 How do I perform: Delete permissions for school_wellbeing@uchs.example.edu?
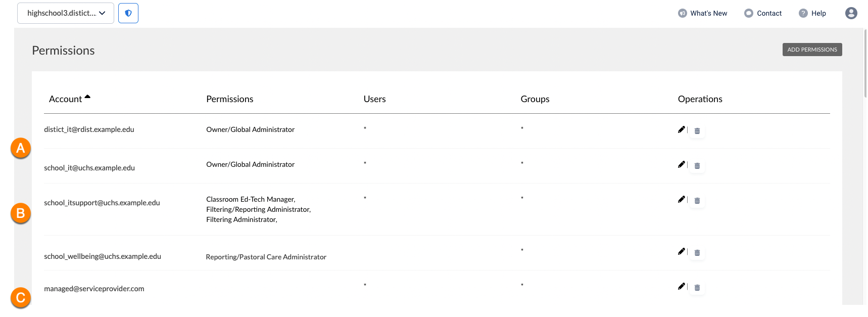[697, 253]
